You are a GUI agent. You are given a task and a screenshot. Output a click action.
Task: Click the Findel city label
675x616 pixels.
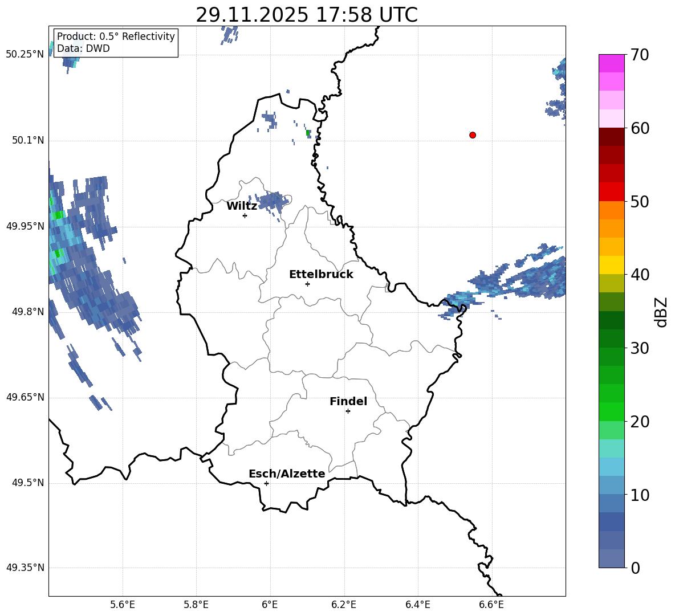click(x=348, y=401)
